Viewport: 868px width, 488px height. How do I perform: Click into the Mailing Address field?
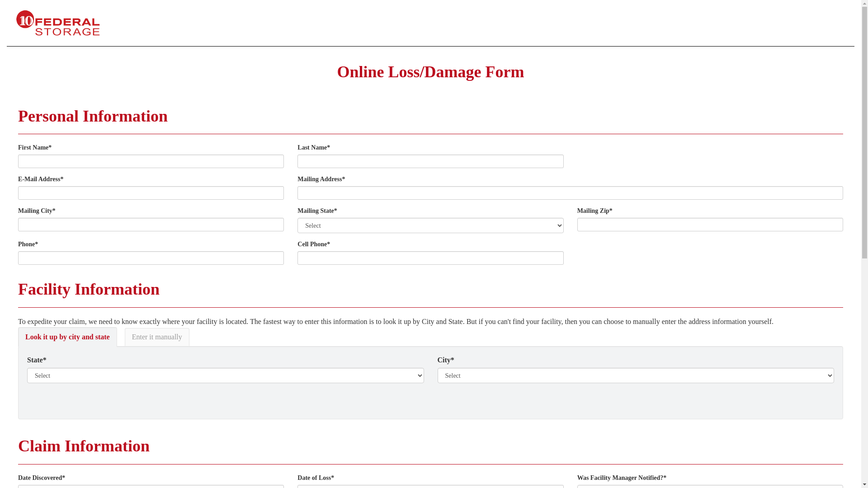click(x=570, y=193)
